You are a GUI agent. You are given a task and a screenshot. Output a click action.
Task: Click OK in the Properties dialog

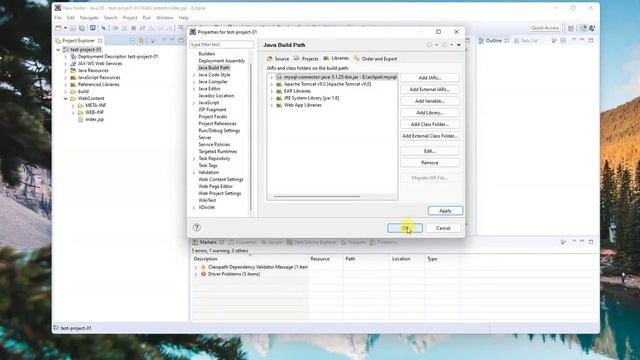[405, 228]
